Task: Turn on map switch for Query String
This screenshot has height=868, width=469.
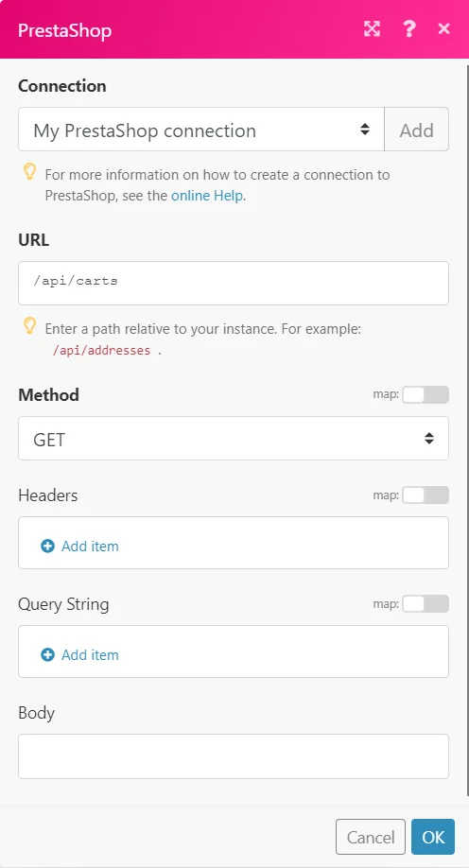Action: click(426, 604)
